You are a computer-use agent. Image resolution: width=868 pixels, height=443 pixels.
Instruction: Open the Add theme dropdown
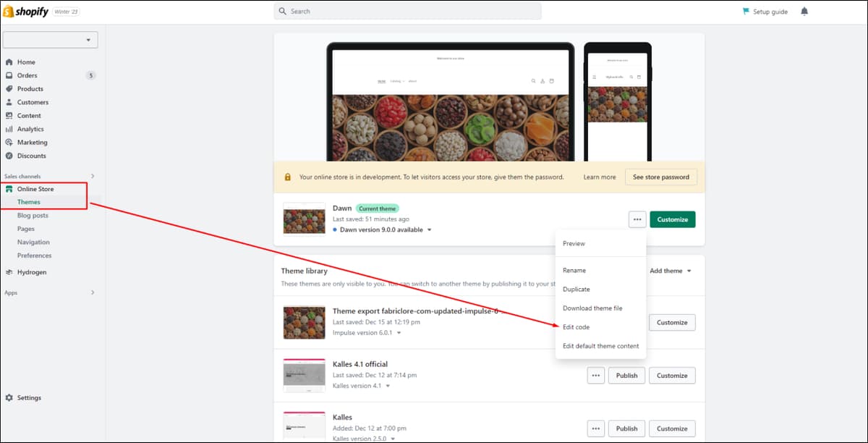[671, 271]
